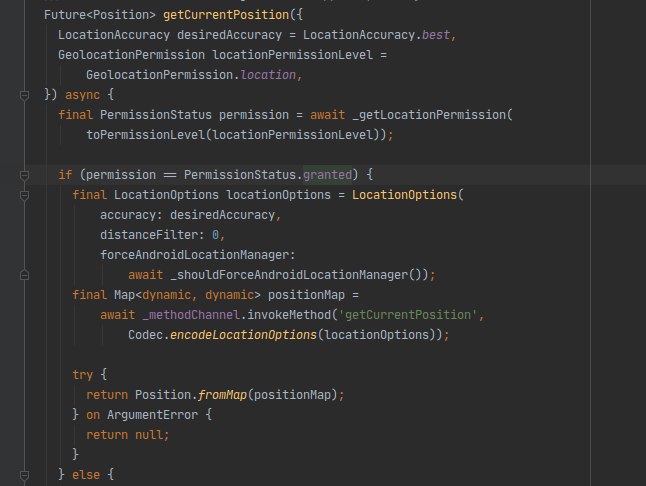Click the 'else' keyword
646x486 pixels.
point(86,474)
